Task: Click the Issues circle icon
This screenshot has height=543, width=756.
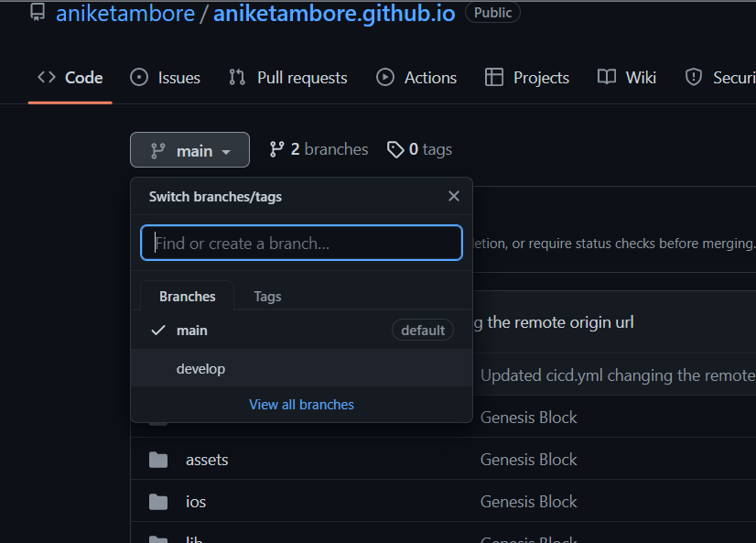Action: tap(139, 78)
